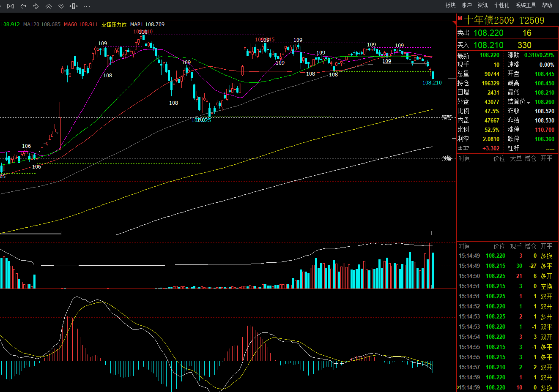Screen dimensions: 559x392
Task: Click the upper 预警 alert line label
Action: tap(447, 117)
